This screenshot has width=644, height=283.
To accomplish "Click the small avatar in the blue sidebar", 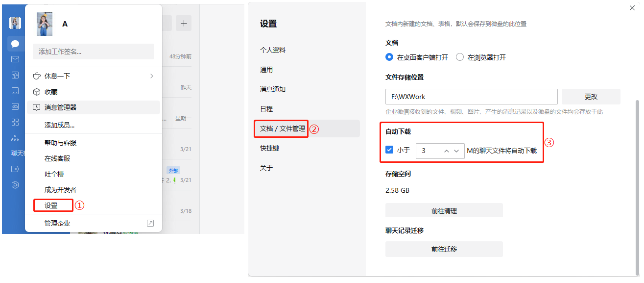I will coord(15,23).
